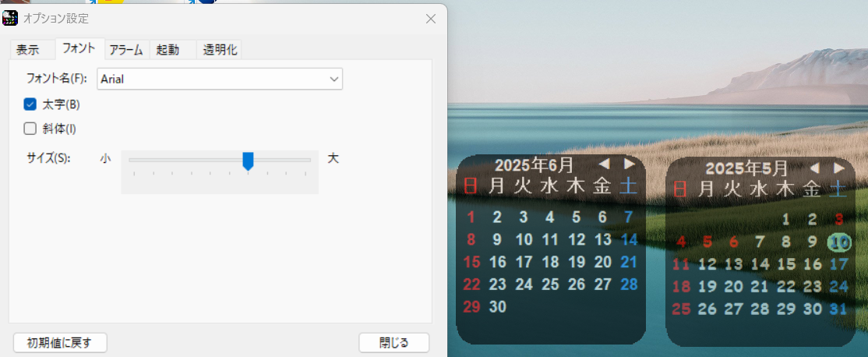The width and height of the screenshot is (868, 357).
Task: Select June 14 in the June calendar
Action: 629,239
